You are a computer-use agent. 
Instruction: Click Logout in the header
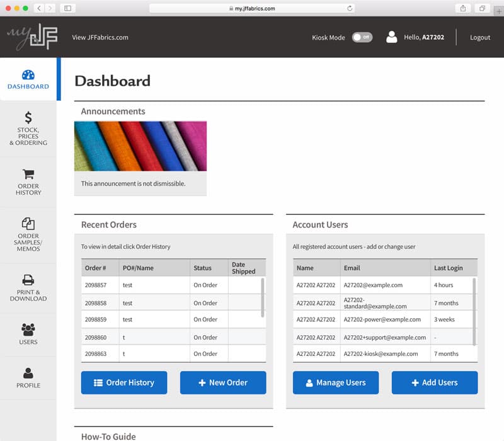tap(480, 37)
